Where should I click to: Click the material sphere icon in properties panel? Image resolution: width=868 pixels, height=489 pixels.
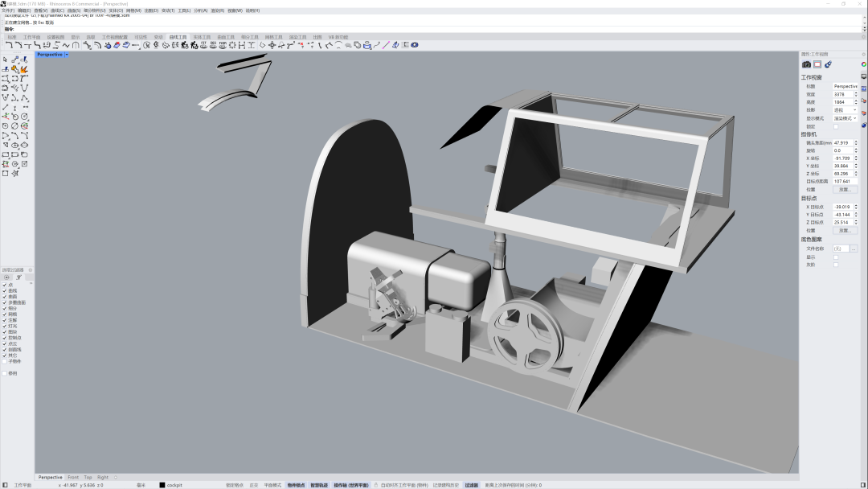pyautogui.click(x=828, y=64)
